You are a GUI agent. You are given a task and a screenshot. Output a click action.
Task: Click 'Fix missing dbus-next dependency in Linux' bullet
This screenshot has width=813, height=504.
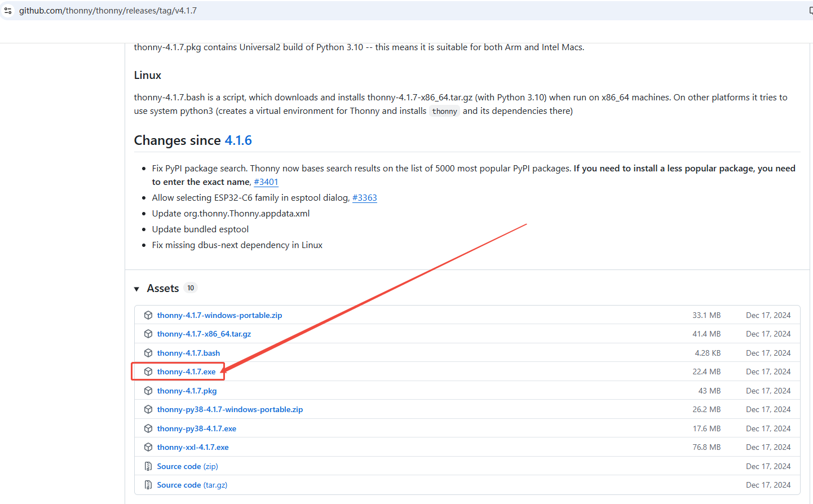coord(237,245)
